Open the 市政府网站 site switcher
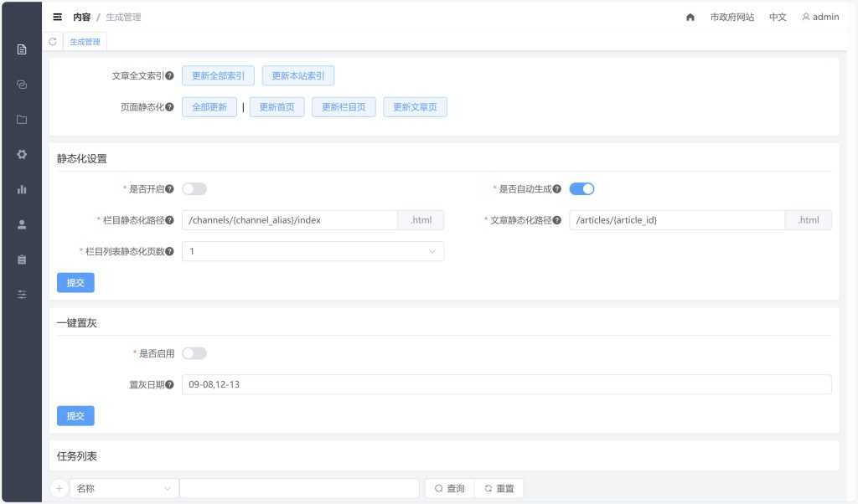The height and width of the screenshot is (504, 858). (x=732, y=17)
